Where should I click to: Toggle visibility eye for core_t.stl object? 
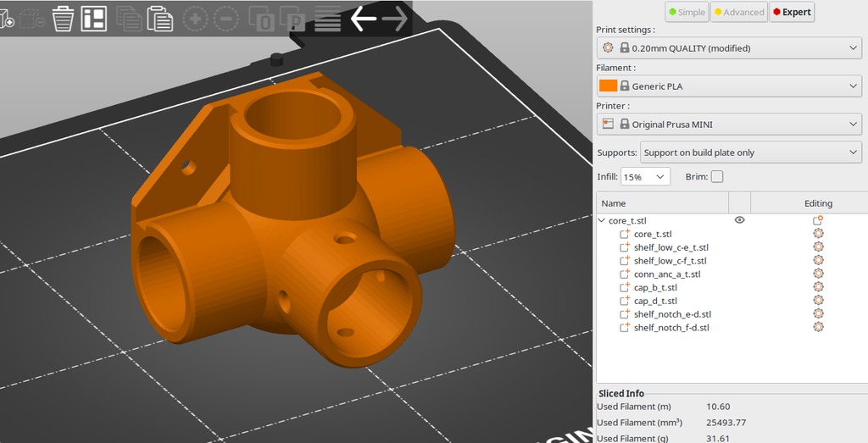click(x=739, y=220)
